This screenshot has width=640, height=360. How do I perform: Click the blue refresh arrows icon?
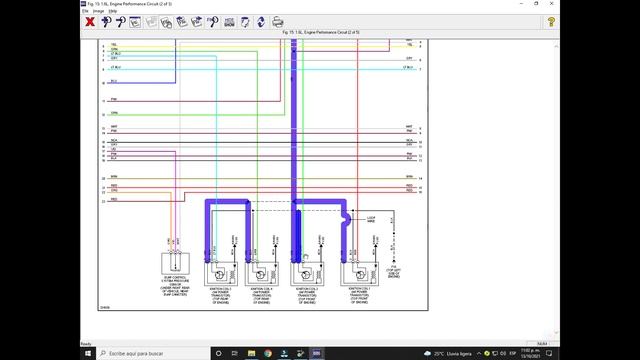click(261, 22)
